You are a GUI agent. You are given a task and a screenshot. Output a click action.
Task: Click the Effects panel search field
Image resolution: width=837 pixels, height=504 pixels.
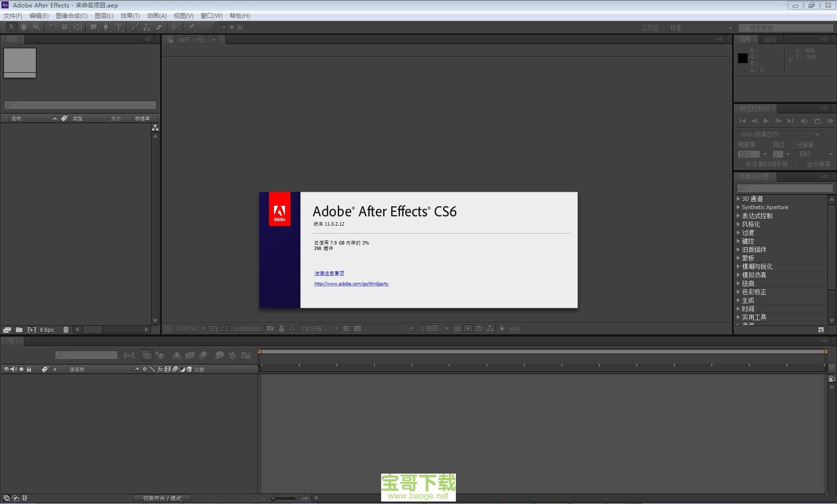pyautogui.click(x=785, y=188)
